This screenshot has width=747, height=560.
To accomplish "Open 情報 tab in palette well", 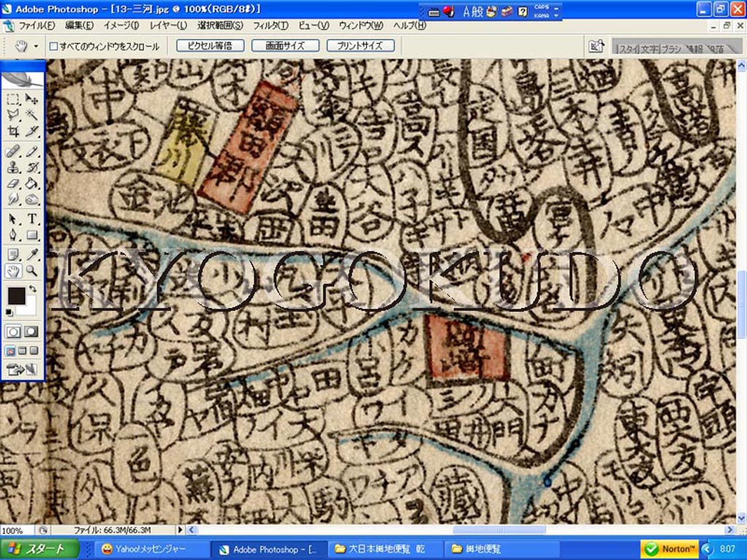I will point(694,49).
